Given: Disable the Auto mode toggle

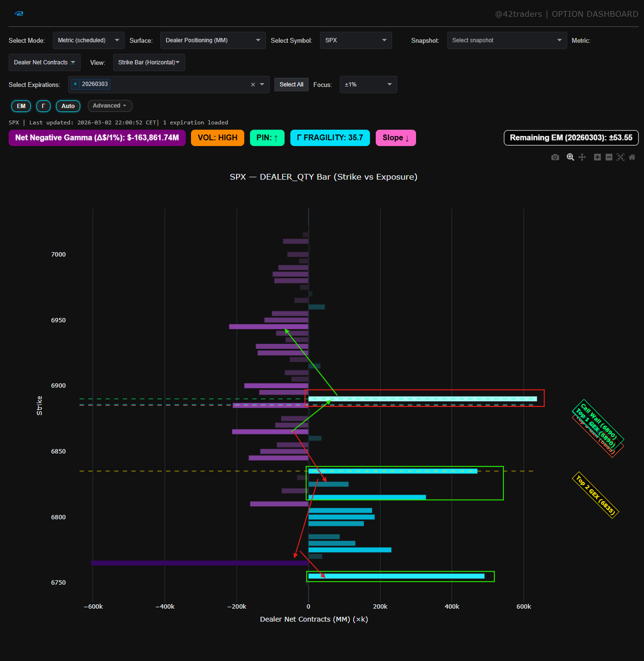Looking at the screenshot, I should [x=68, y=106].
